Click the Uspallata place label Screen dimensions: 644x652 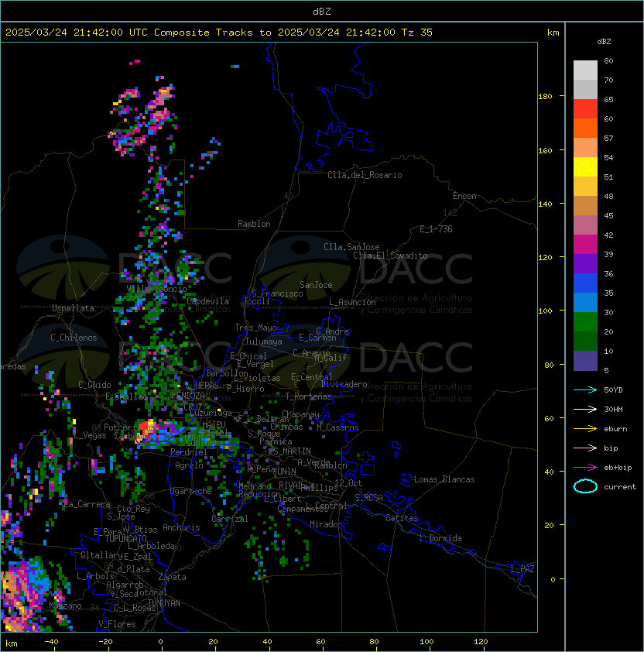(x=74, y=308)
